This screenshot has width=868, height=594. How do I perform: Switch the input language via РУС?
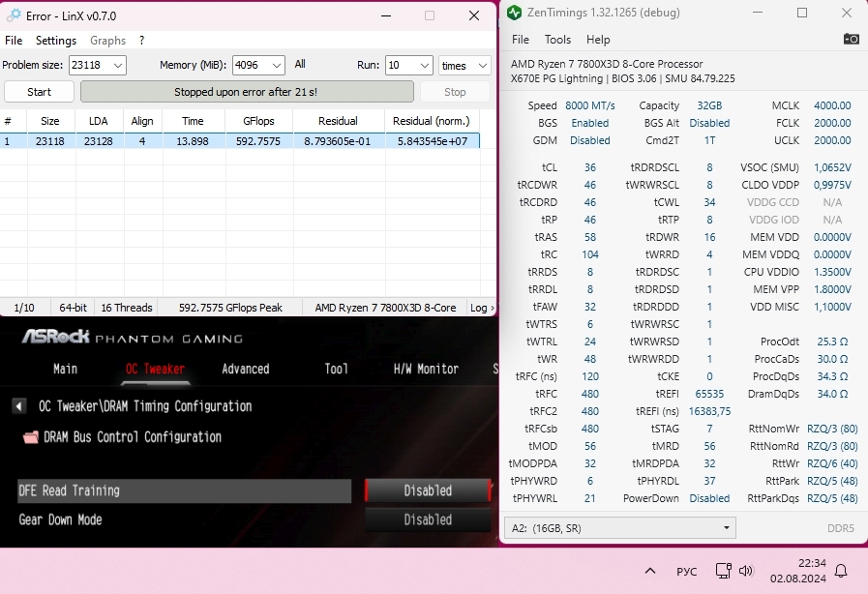(x=686, y=572)
